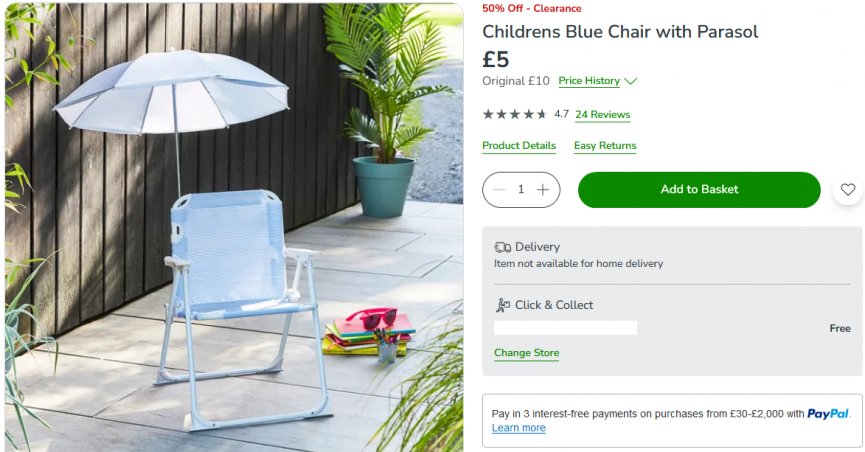Click the PayPal logo text

(x=827, y=413)
